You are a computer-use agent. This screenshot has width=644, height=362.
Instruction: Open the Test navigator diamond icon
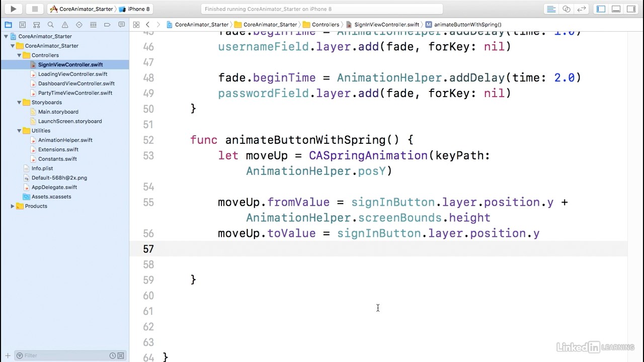click(79, 25)
